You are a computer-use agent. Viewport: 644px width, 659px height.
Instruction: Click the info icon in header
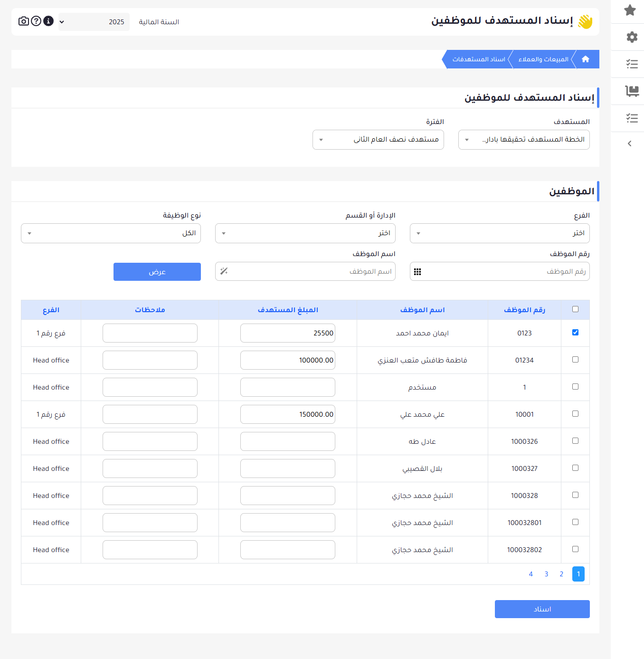[48, 21]
